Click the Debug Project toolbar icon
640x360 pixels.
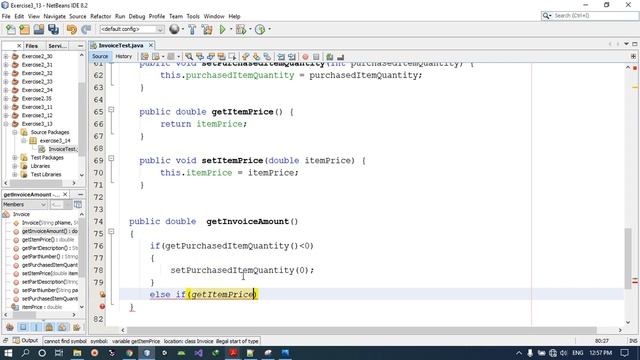tap(241, 29)
